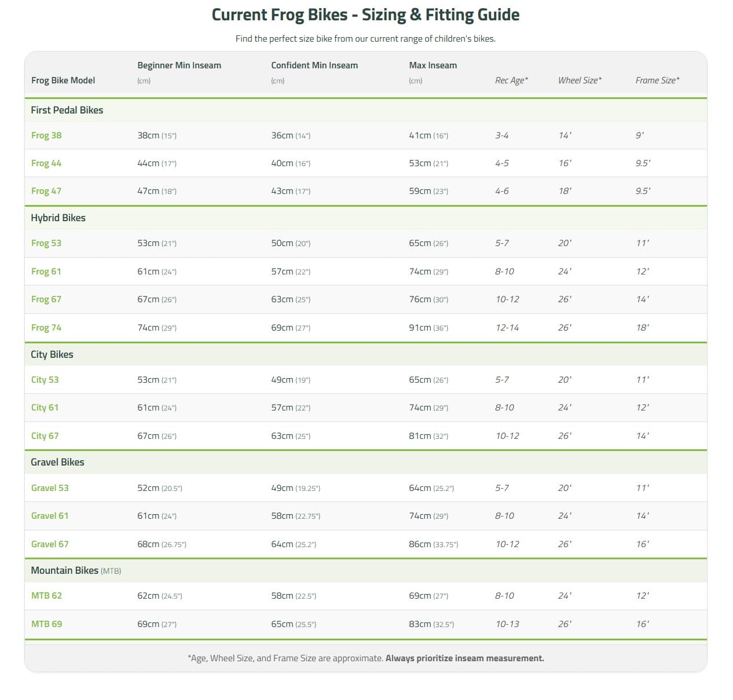Open the Frog 38 bike link
The height and width of the screenshot is (700, 733).
[x=46, y=135]
